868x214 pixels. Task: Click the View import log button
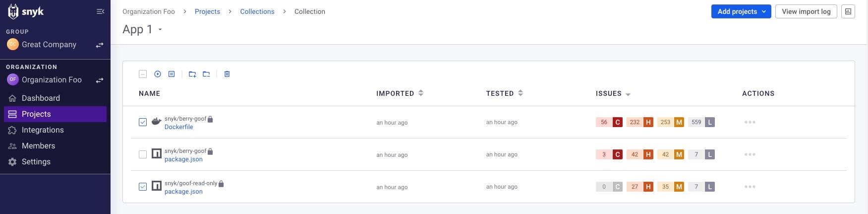[x=806, y=11]
